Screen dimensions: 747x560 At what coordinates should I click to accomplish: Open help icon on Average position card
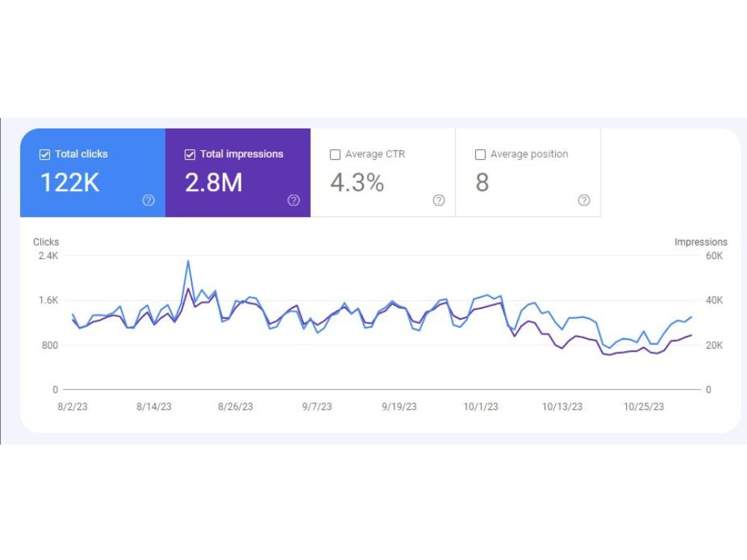tap(583, 200)
